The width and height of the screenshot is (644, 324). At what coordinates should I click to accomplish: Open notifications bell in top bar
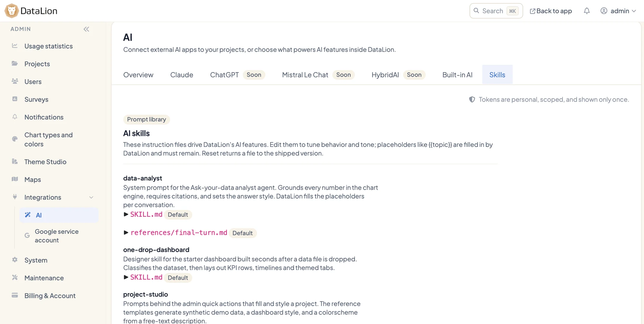(587, 11)
